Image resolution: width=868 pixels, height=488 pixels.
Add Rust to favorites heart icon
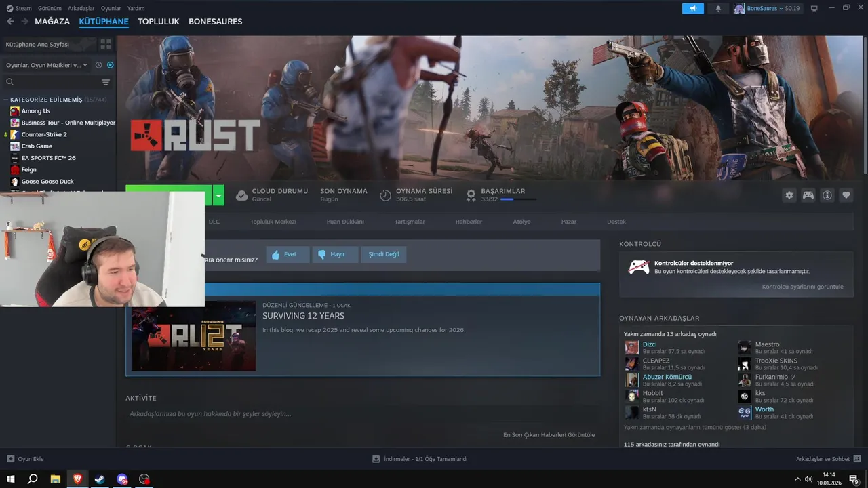pyautogui.click(x=846, y=195)
